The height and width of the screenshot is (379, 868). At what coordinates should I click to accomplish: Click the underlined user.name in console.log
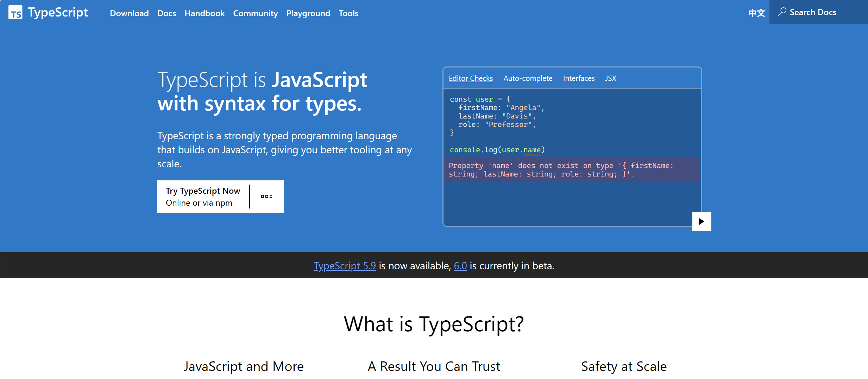tap(521, 149)
